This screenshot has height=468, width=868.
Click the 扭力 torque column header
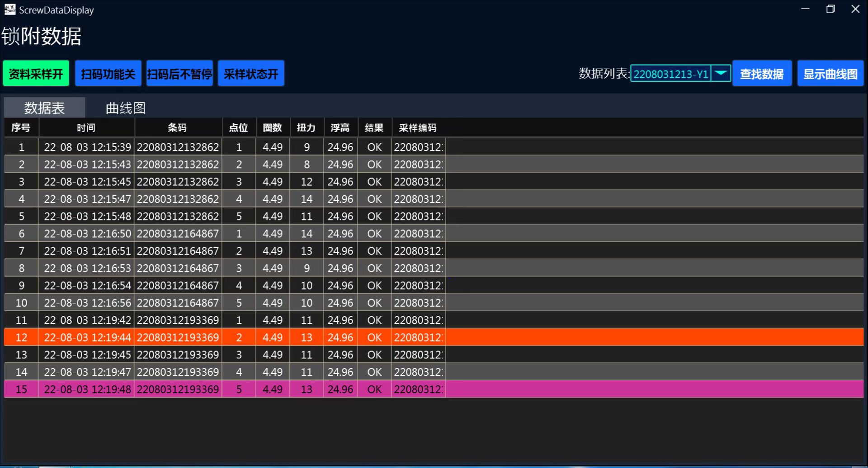tap(306, 128)
